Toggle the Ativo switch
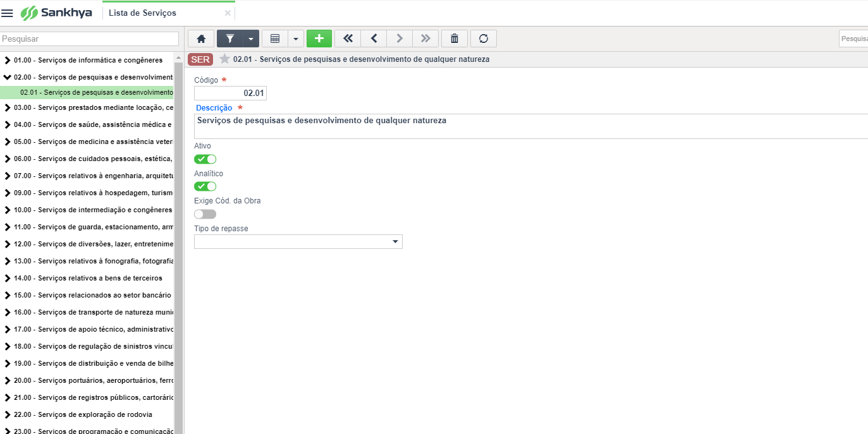Screen dimensions: 868x434 (x=205, y=159)
